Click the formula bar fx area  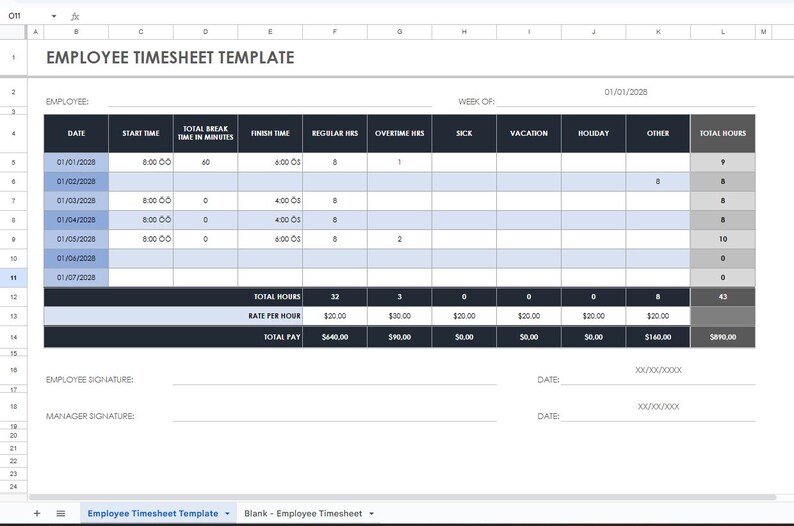pos(75,16)
